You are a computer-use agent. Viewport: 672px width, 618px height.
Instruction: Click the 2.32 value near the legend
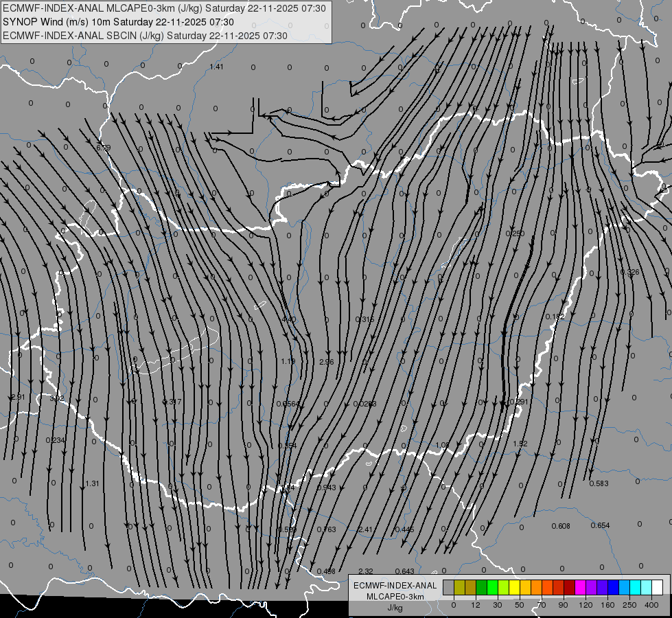pos(366,571)
